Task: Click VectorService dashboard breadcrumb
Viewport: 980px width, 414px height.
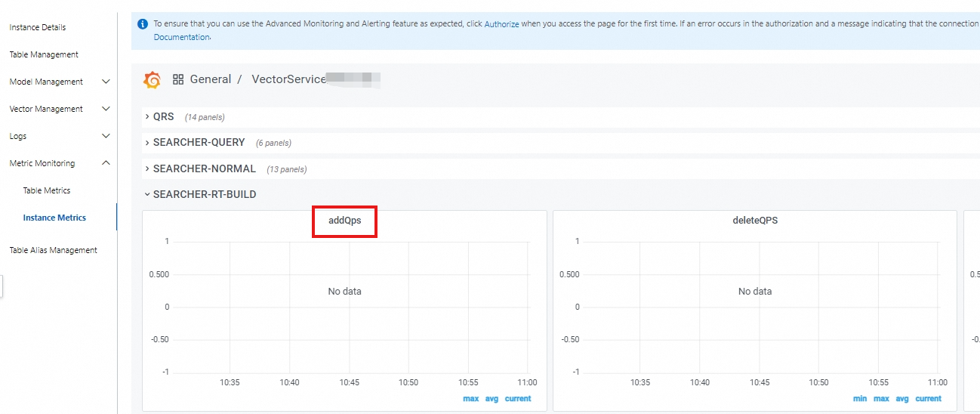Action: (x=288, y=79)
